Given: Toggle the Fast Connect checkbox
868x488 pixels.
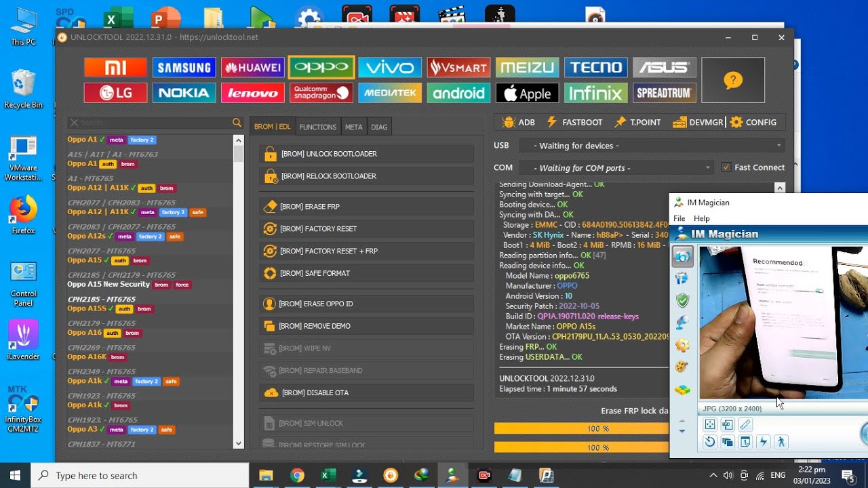Looking at the screenshot, I should tap(726, 167).
